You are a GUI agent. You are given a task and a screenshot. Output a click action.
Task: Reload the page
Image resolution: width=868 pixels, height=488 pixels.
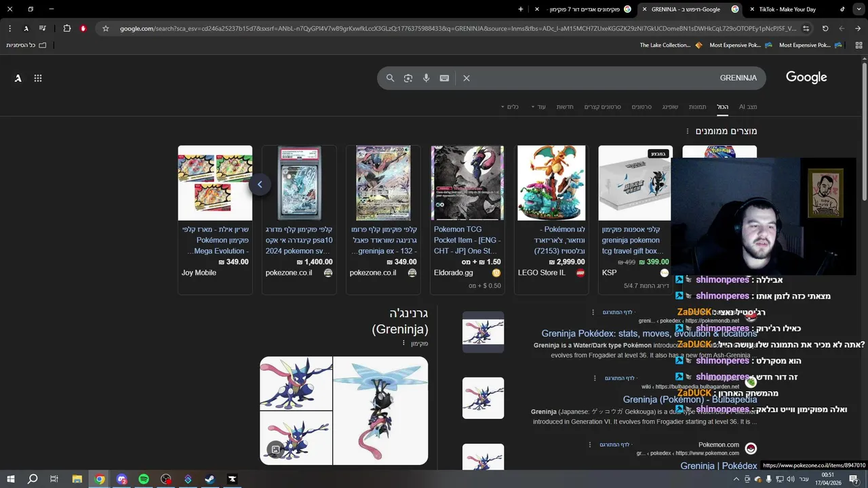pos(825,28)
